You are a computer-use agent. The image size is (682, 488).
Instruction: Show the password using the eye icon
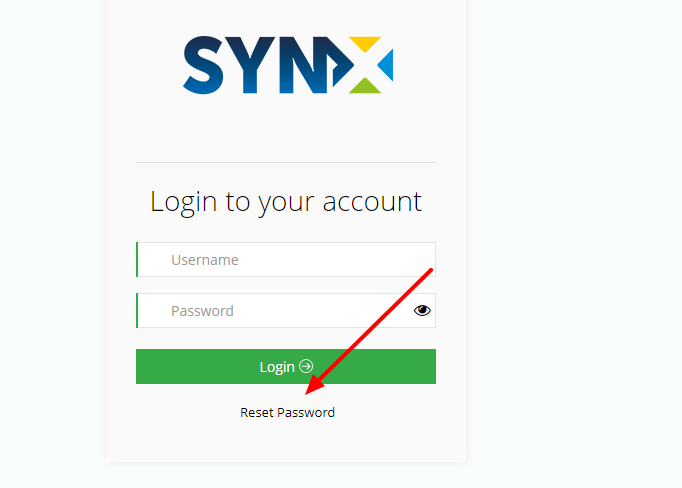(x=422, y=311)
